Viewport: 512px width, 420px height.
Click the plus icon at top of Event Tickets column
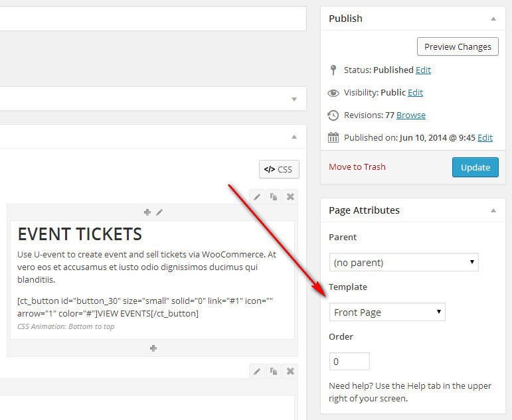[147, 212]
